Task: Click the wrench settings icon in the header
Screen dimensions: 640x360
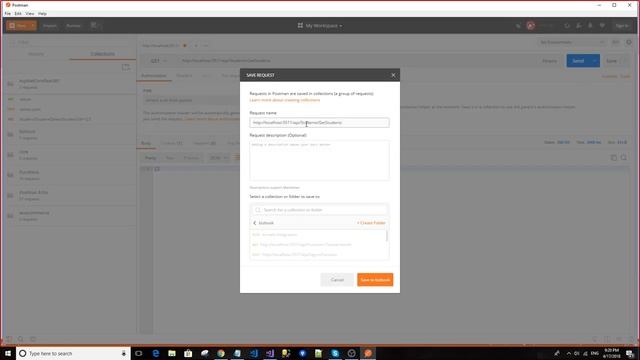Action: 579,26
